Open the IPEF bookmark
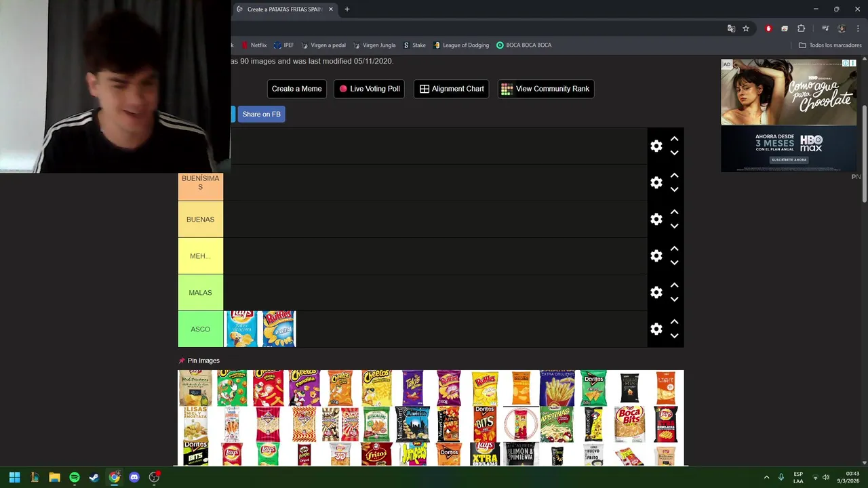 tap(283, 45)
